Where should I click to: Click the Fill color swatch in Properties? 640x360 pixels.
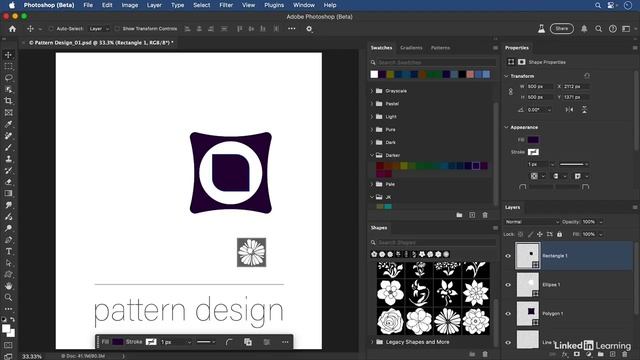coord(533,140)
